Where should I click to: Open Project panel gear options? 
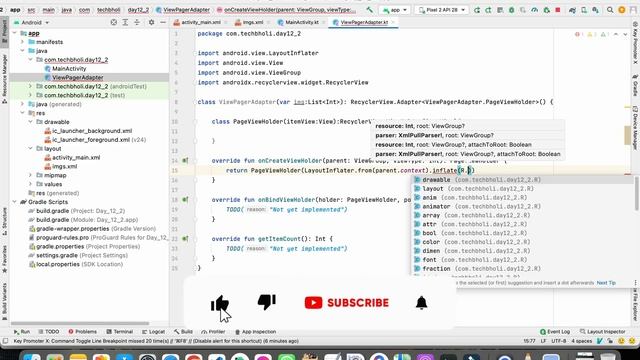click(x=151, y=22)
